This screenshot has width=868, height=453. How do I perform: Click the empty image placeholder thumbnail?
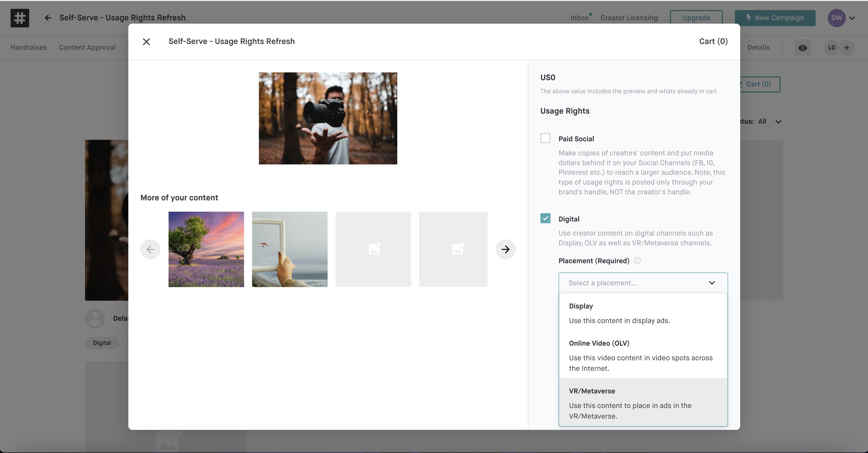point(373,249)
